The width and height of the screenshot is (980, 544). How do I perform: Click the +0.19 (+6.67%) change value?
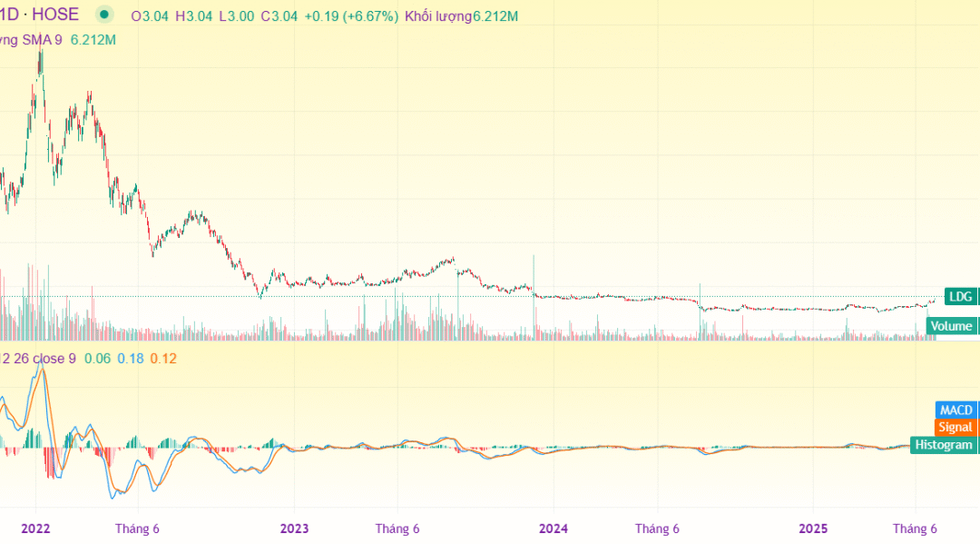click(341, 16)
